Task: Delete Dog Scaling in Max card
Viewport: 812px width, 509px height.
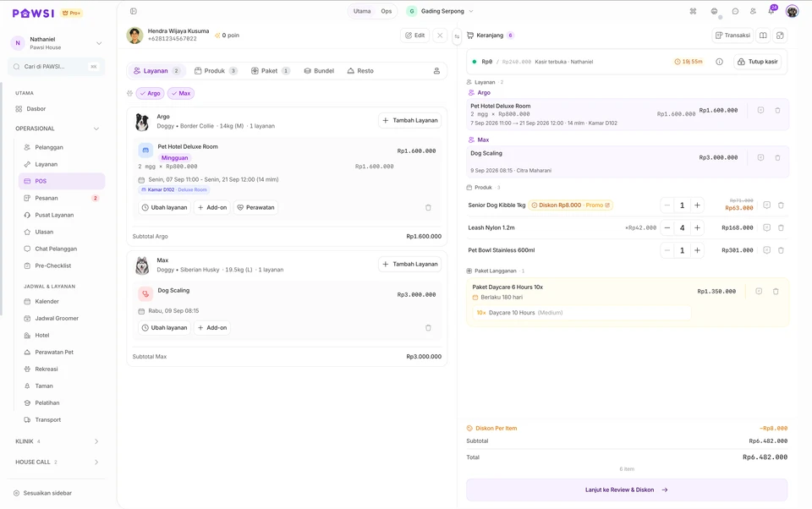Action: click(x=428, y=328)
